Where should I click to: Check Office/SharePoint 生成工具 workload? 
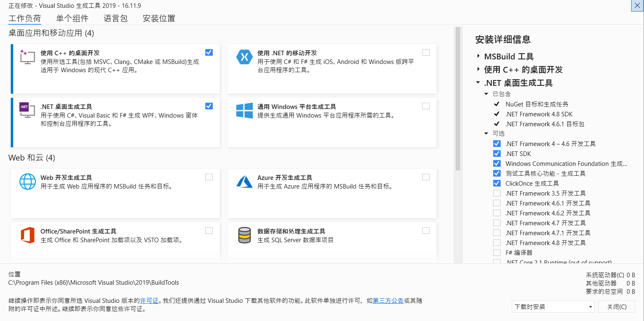[209, 231]
